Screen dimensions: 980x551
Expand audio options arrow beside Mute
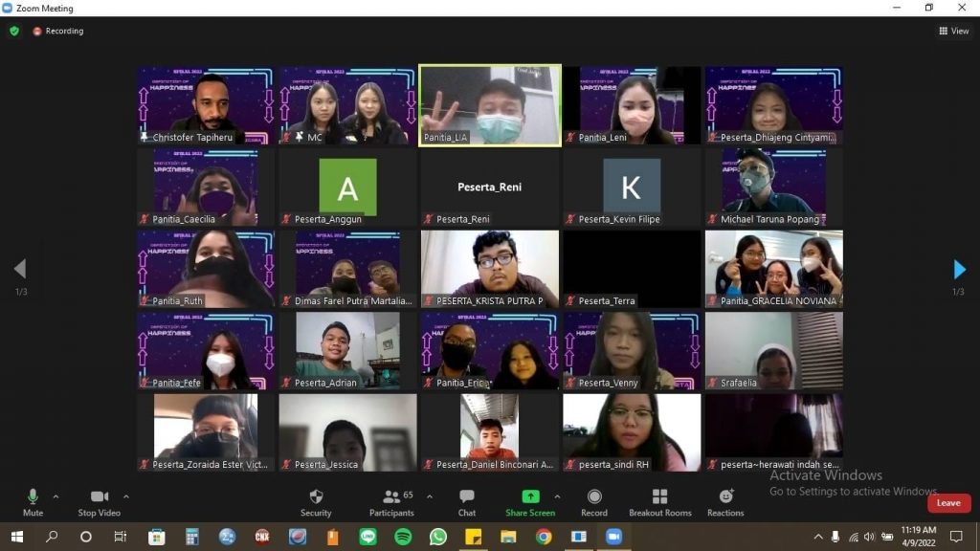56,497
